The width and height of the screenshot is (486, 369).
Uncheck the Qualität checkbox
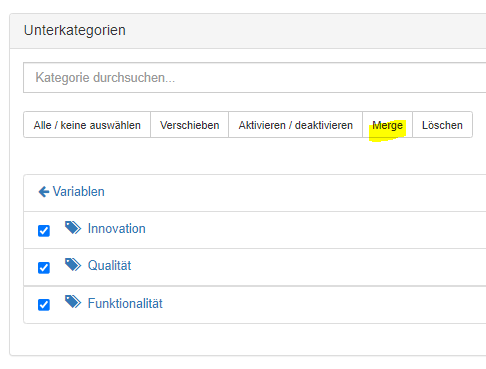click(x=44, y=268)
